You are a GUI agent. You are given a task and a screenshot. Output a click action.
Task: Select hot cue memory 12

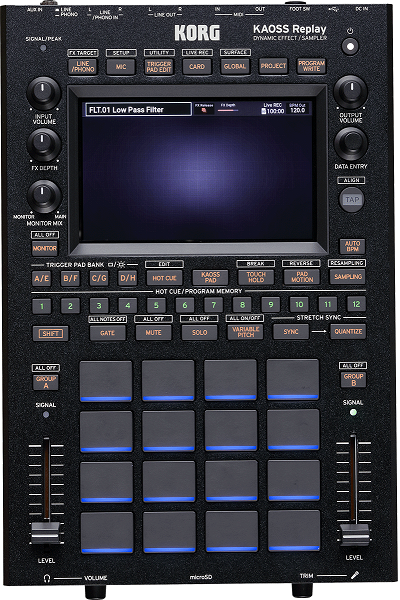(356, 304)
